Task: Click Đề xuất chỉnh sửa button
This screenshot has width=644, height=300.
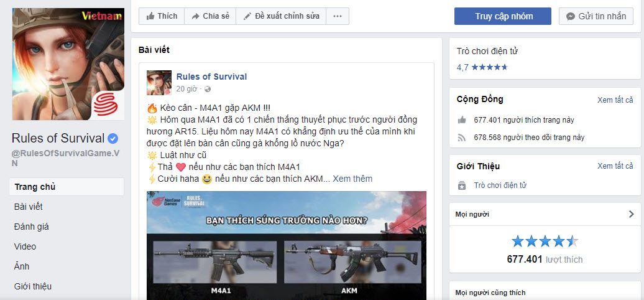Action: pyautogui.click(x=281, y=16)
